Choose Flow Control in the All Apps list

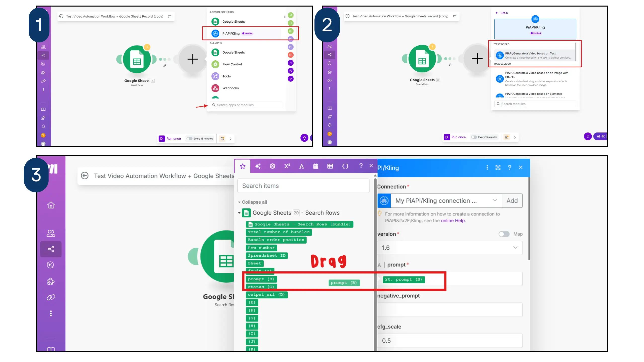232,64
